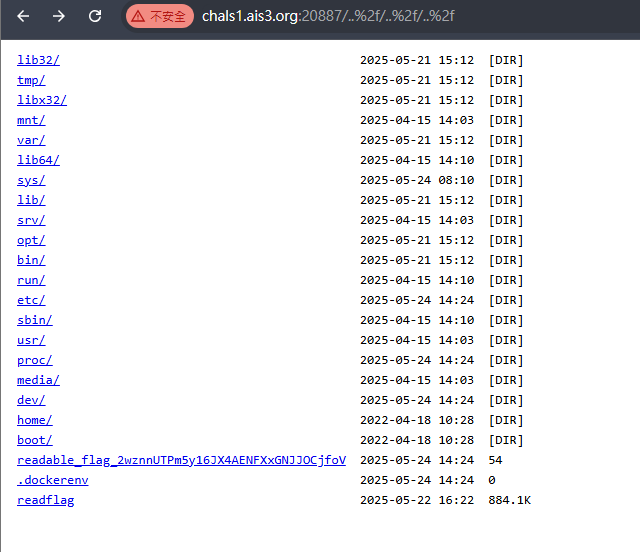Image resolution: width=640 pixels, height=552 pixels.
Task: Open the home/ directory
Action: (x=35, y=420)
